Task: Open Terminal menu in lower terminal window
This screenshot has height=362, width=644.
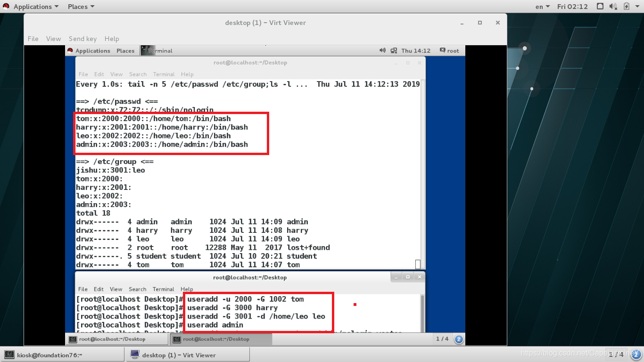Action: [x=163, y=289]
